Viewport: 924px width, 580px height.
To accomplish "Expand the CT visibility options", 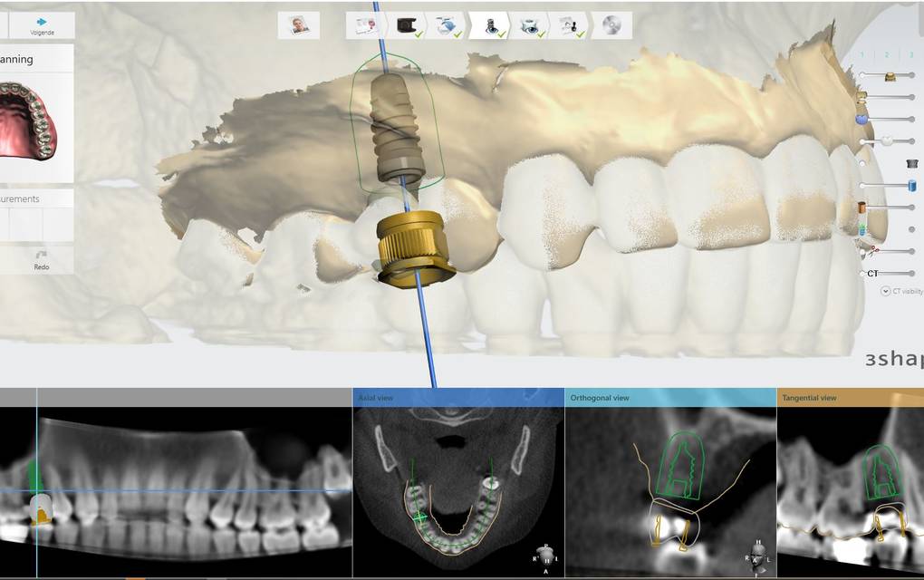I will pyautogui.click(x=885, y=291).
